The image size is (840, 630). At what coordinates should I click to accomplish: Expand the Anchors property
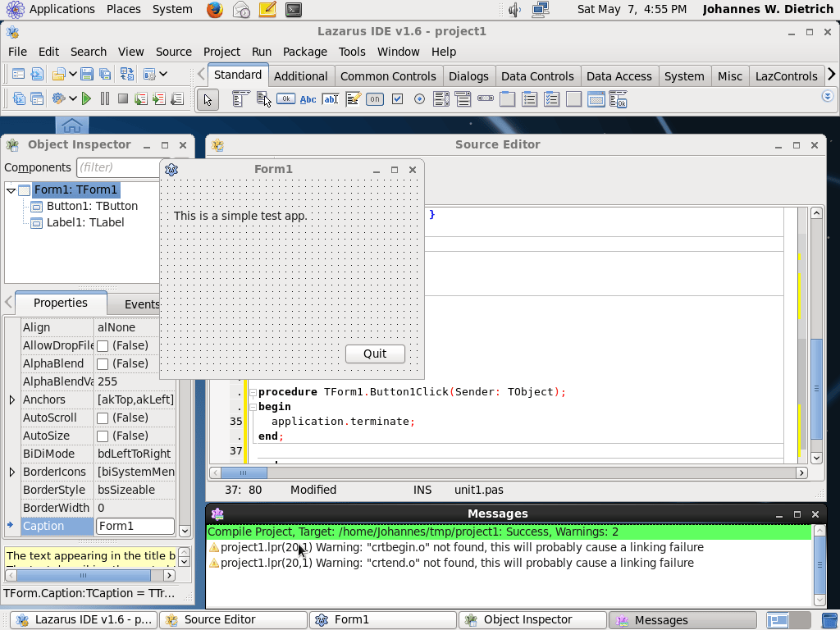click(x=11, y=399)
